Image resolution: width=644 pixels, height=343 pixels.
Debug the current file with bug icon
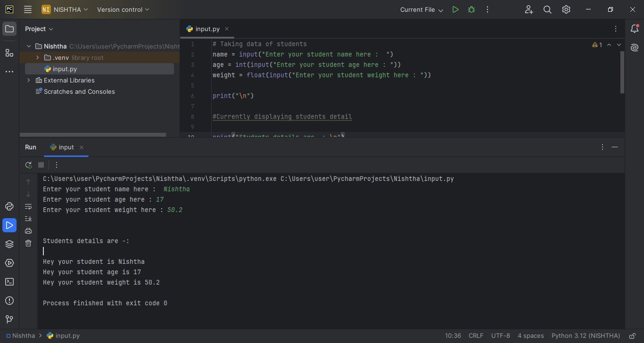pyautogui.click(x=471, y=9)
